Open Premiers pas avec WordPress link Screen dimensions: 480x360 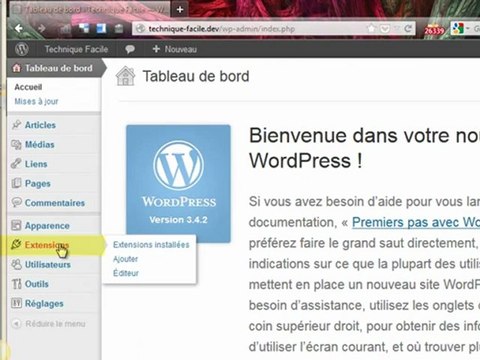point(416,222)
